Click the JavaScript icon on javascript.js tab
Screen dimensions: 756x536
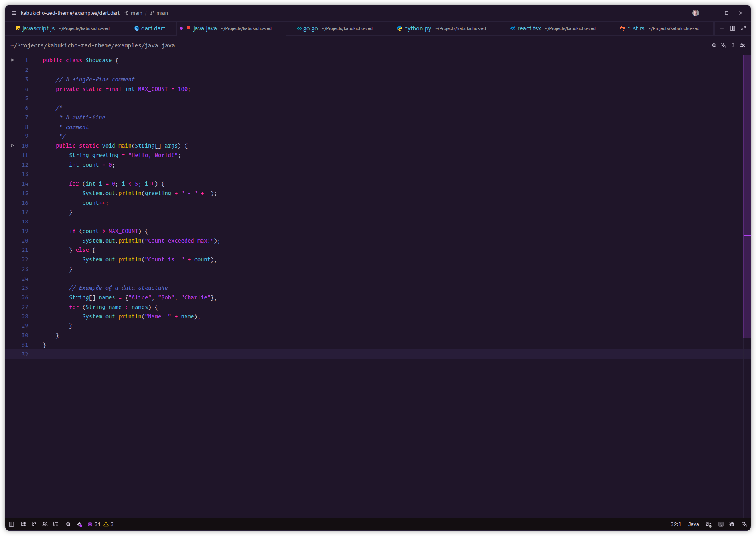coord(18,28)
